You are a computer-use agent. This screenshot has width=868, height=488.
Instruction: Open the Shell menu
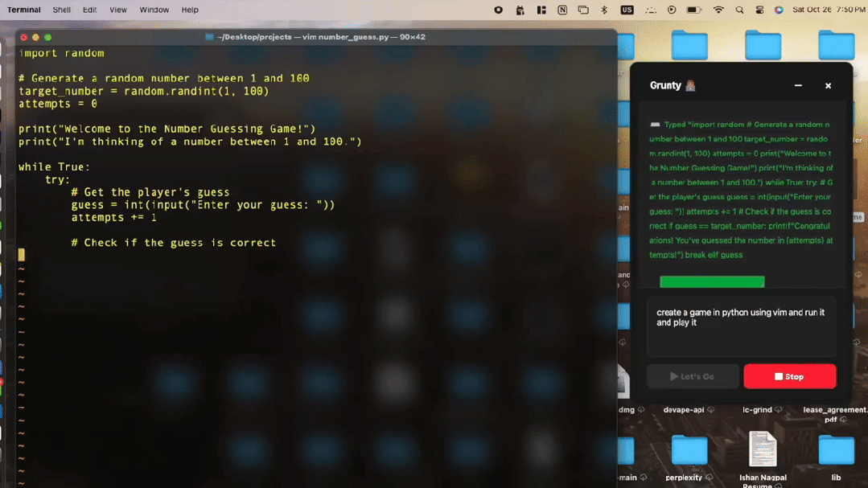[x=61, y=10]
